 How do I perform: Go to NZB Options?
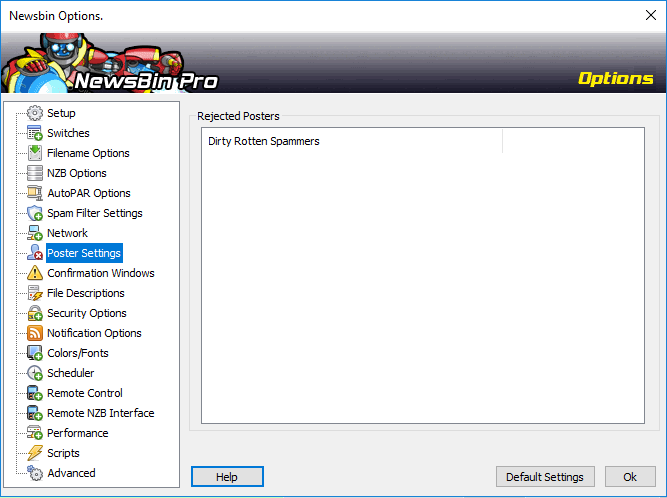click(77, 173)
